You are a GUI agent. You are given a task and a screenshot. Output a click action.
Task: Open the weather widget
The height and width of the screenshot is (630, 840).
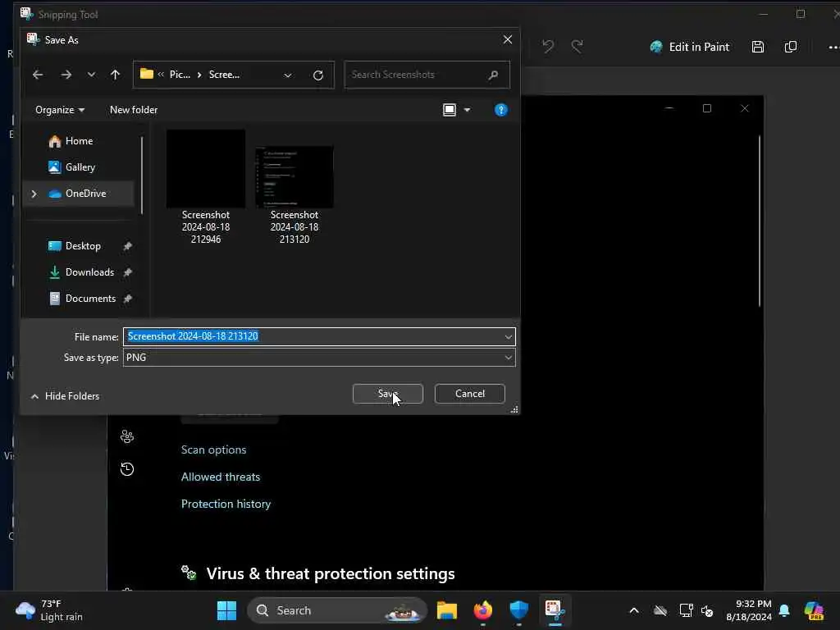[x=49, y=610]
